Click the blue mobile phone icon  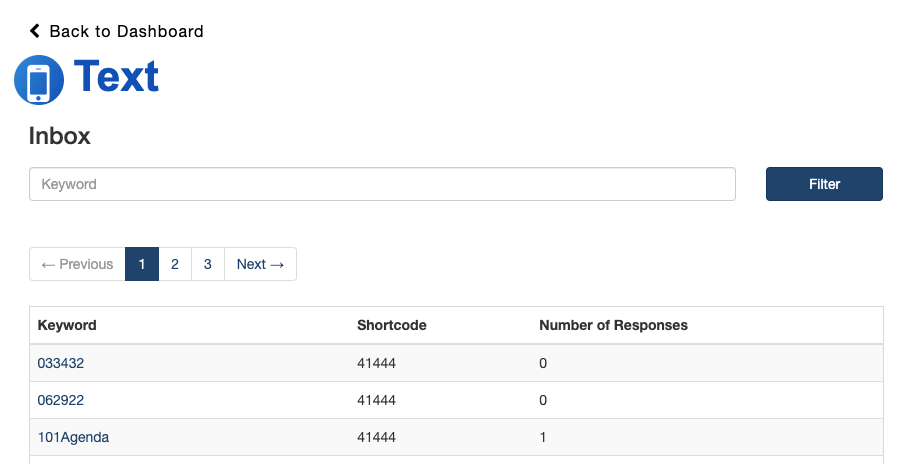coord(39,80)
